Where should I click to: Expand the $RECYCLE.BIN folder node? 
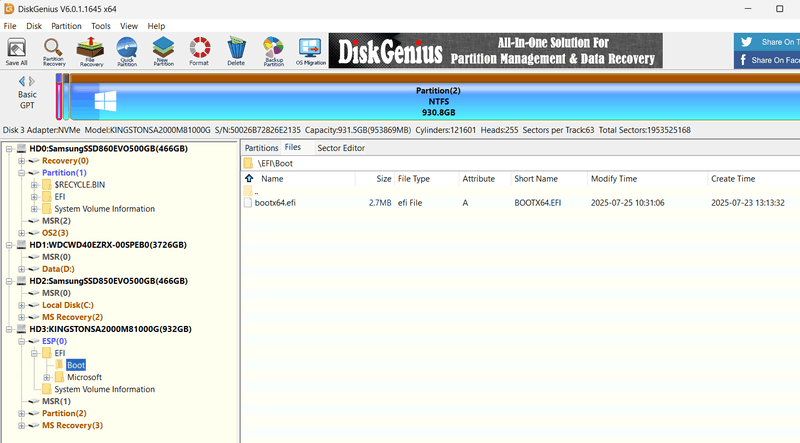pos(34,185)
